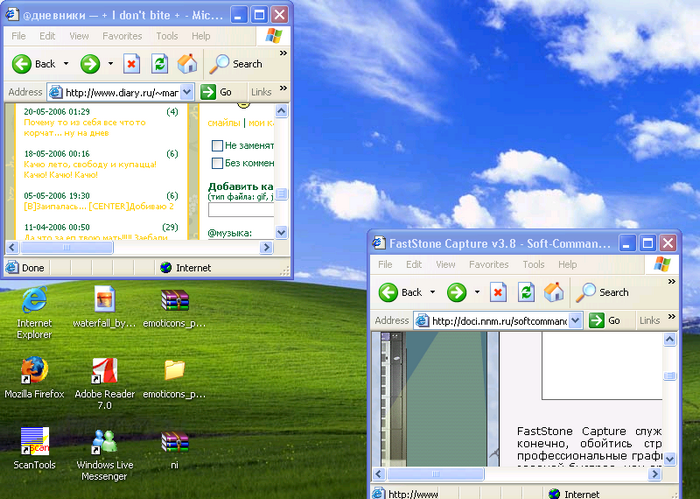The height and width of the screenshot is (499, 700).
Task: Open Forward history dropdown in FastStone window
Action: [477, 293]
